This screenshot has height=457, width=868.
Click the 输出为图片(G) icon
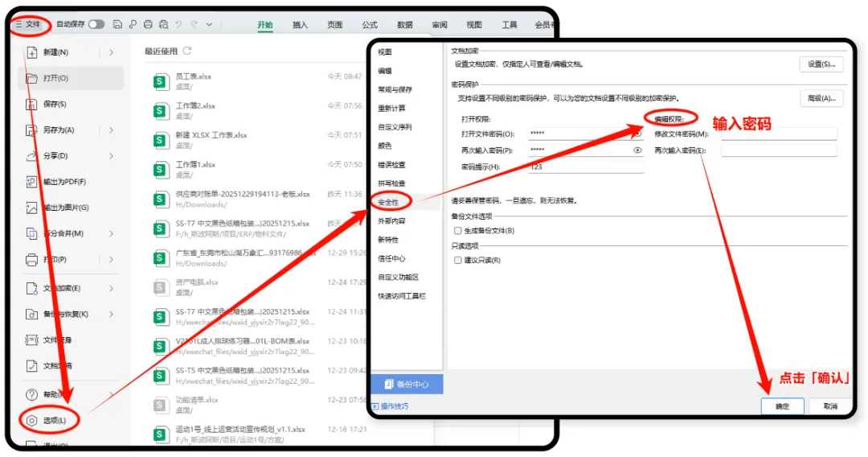(31, 208)
